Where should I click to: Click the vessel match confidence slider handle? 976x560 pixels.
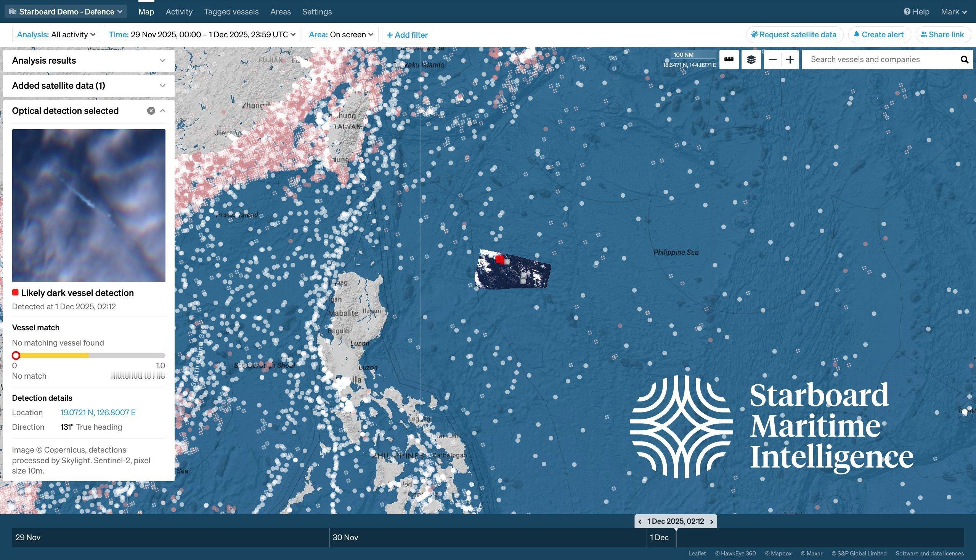[16, 355]
